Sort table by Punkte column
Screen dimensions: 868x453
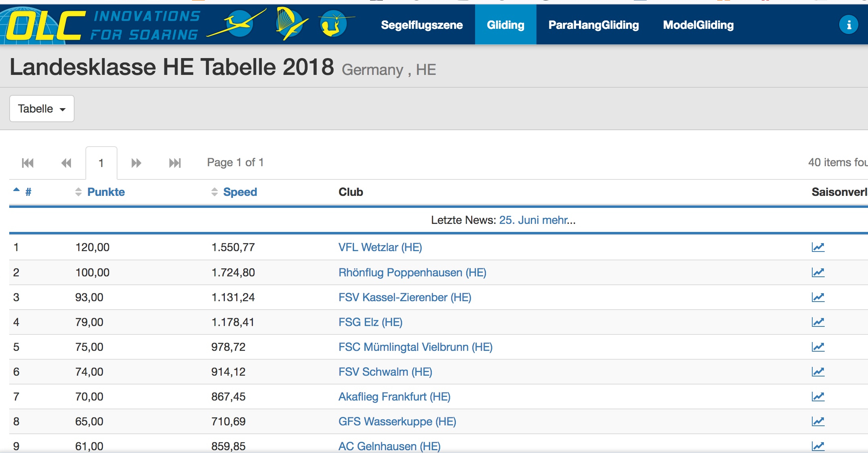[x=100, y=192]
